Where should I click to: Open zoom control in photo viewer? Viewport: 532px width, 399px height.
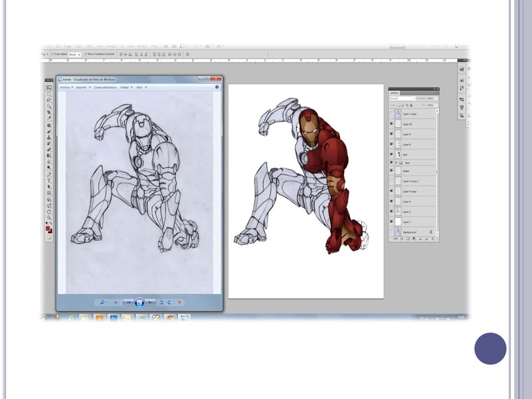[x=103, y=303]
